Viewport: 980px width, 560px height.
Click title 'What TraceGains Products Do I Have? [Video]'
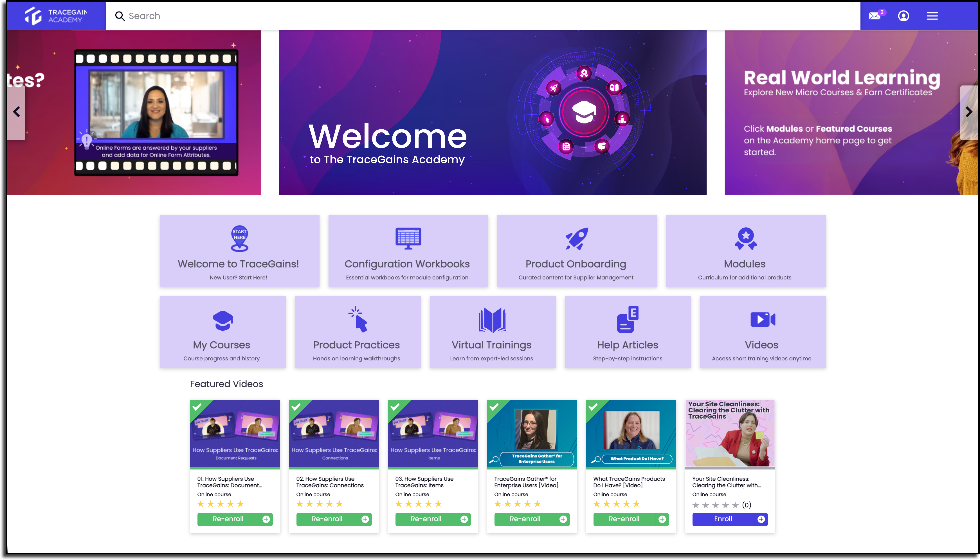coord(629,482)
